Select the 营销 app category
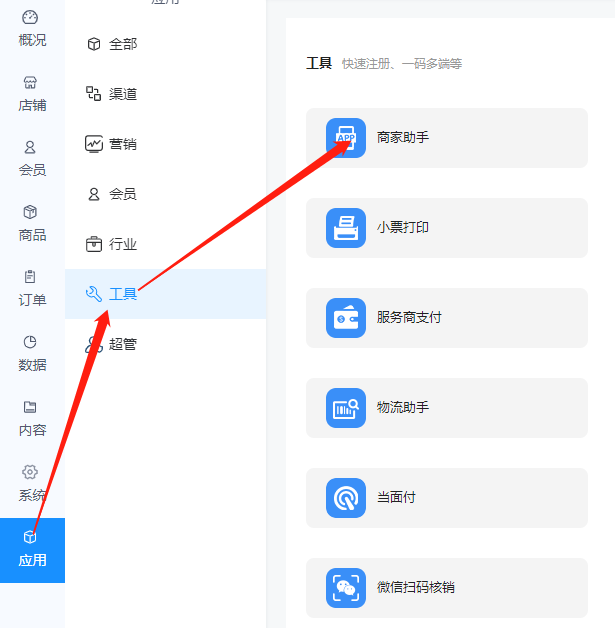615x628 pixels. click(165, 144)
